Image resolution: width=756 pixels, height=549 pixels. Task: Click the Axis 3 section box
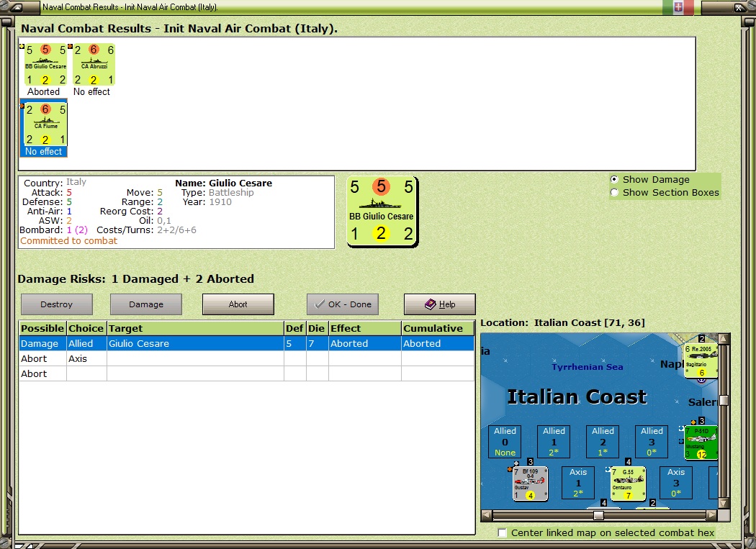(x=676, y=483)
